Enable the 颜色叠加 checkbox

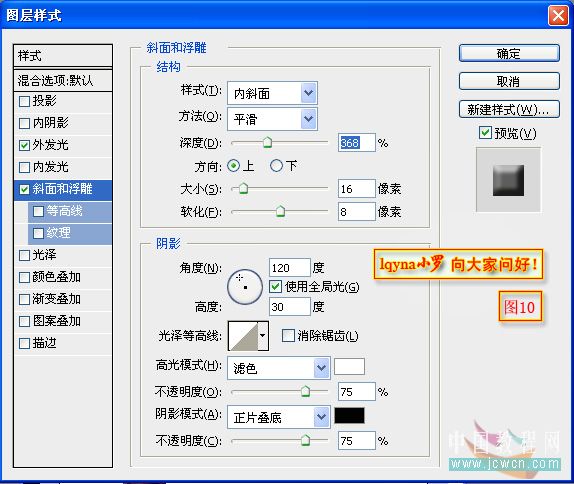click(24, 277)
